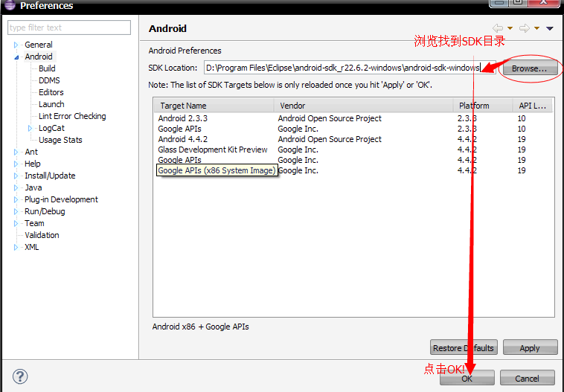
Task: Select the Validation preferences item
Action: coord(42,235)
